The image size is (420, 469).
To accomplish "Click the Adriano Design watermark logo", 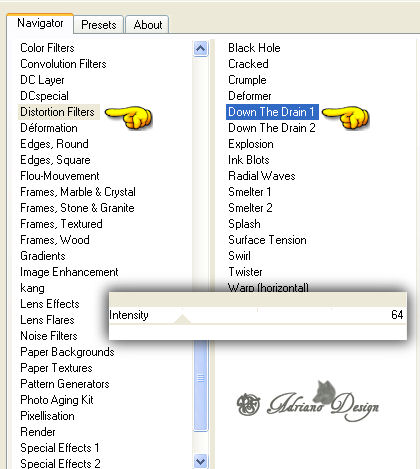I will point(307,402).
